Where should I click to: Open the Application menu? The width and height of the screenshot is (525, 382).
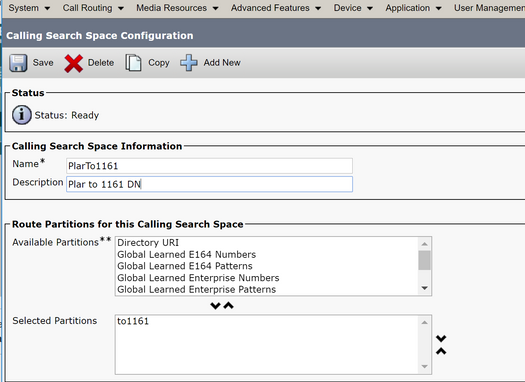(x=413, y=8)
